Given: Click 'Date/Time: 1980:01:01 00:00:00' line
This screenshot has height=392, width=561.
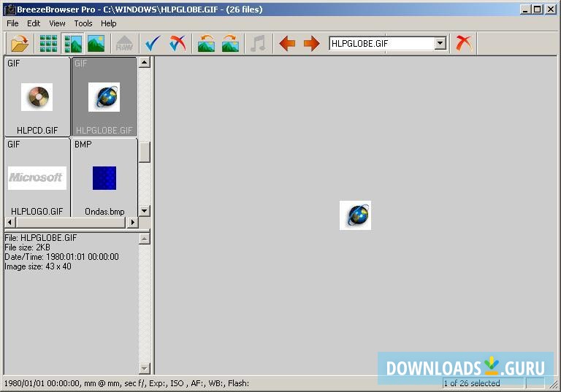Looking at the screenshot, I should tap(61, 257).
